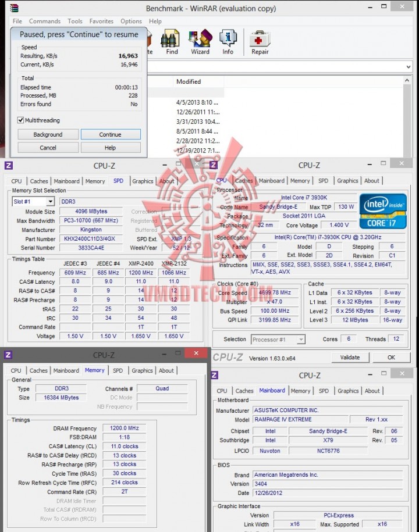This screenshot has height=532, width=419.
Task: Cancel the WinRAR benchmark
Action: pyautogui.click(x=48, y=148)
